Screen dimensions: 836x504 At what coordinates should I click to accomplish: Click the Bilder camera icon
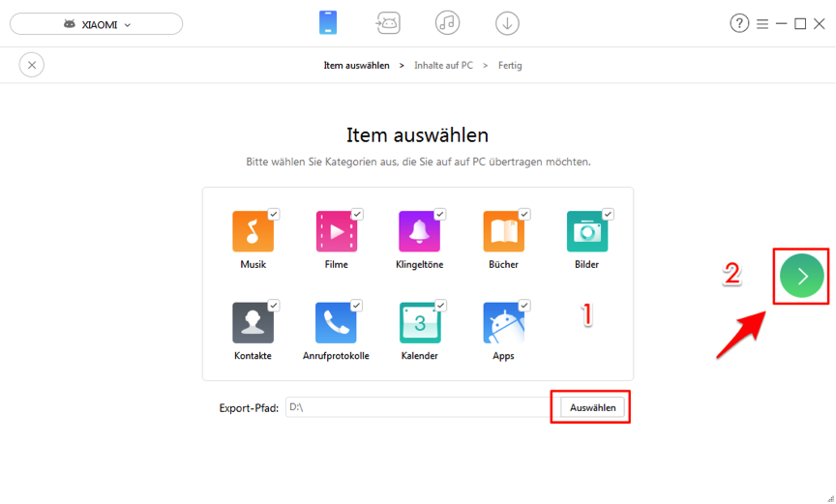click(587, 231)
